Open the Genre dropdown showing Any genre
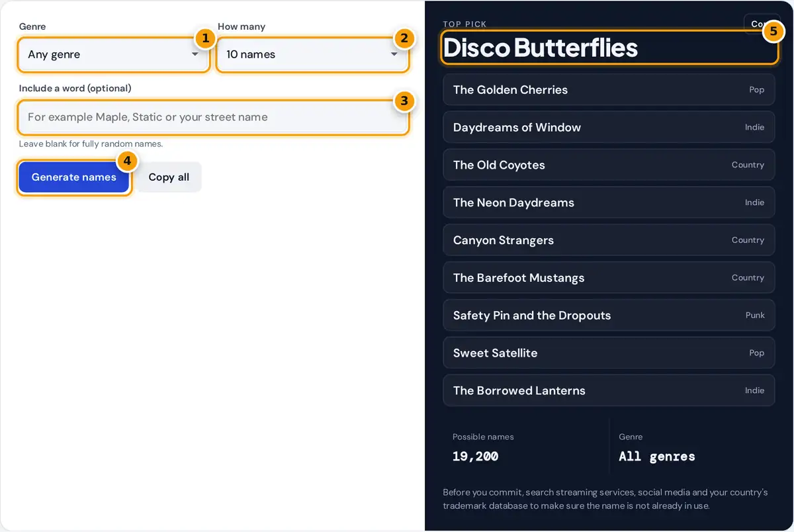This screenshot has height=532, width=794. click(x=114, y=54)
